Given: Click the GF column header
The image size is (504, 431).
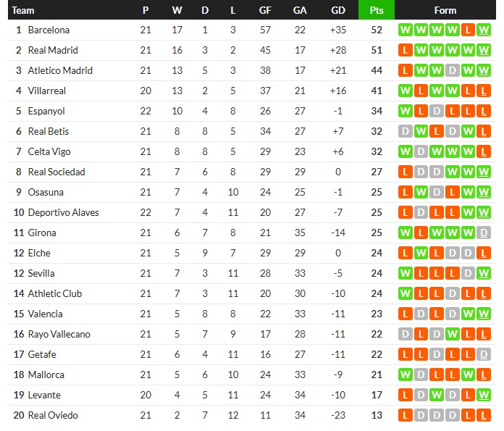Looking at the screenshot, I should [266, 10].
